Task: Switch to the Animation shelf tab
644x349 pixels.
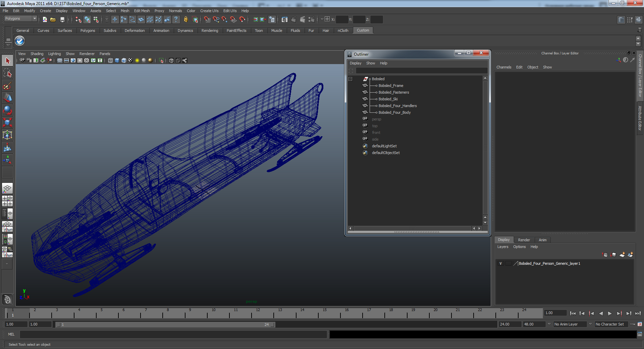Action: (161, 31)
